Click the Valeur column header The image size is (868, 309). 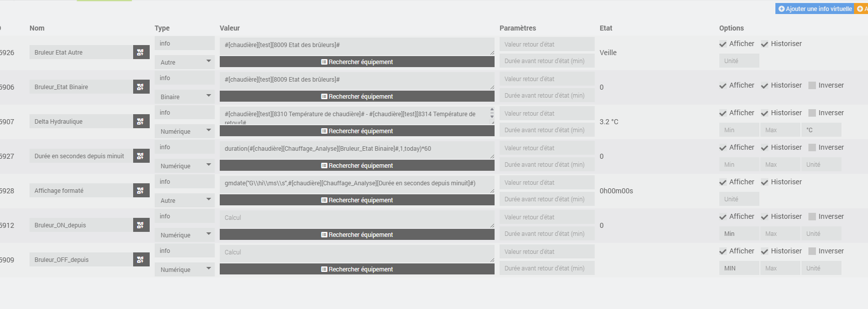point(230,28)
